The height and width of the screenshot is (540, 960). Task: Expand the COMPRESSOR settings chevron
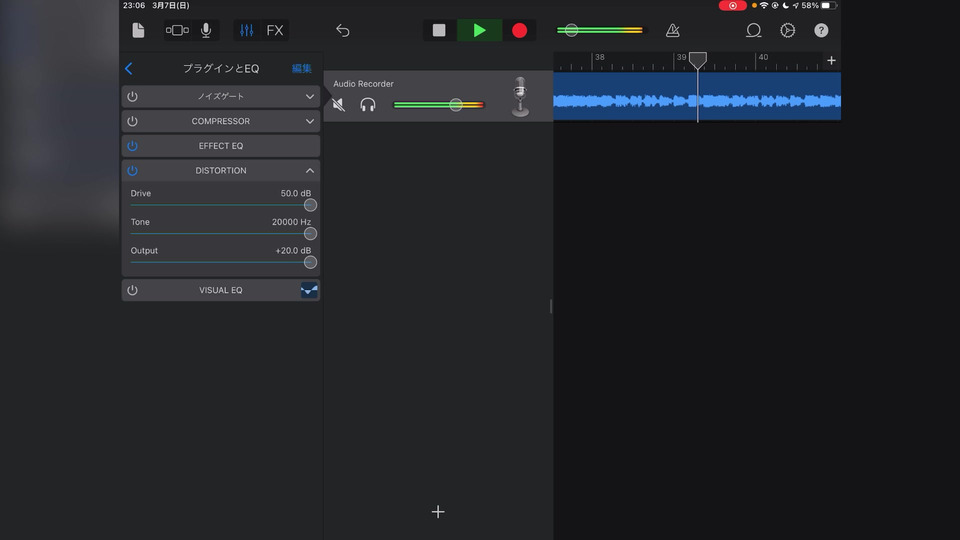click(310, 121)
